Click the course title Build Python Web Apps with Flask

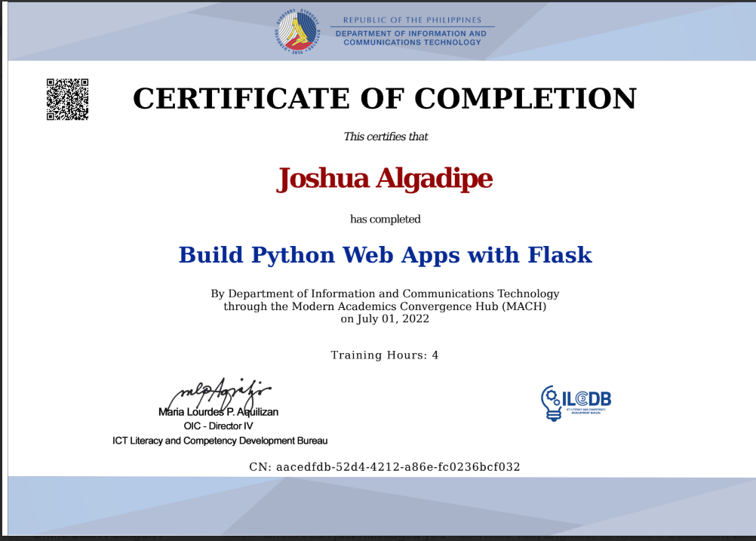(x=385, y=255)
